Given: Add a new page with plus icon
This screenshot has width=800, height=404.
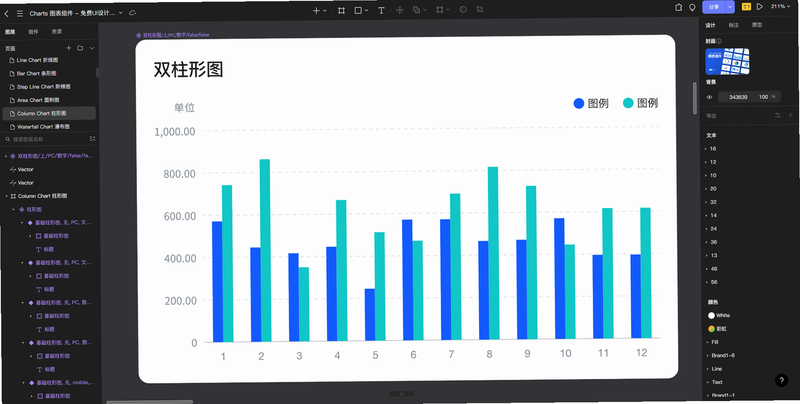Looking at the screenshot, I should pyautogui.click(x=69, y=48).
